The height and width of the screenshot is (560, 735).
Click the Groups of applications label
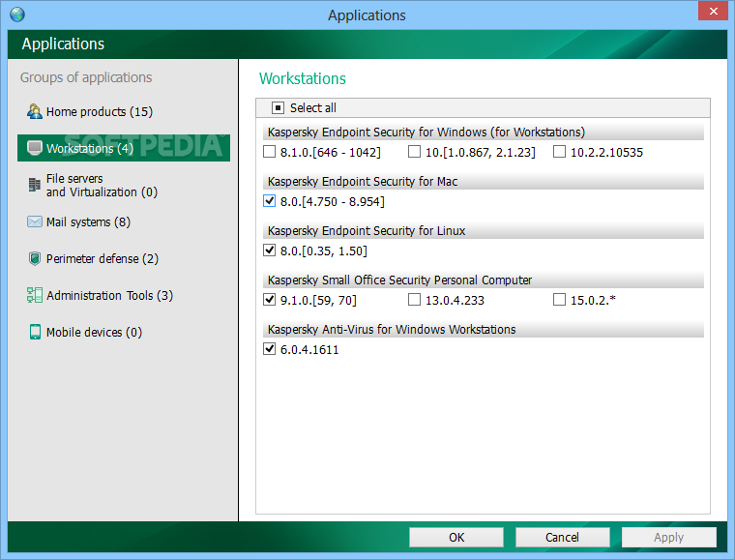click(86, 77)
